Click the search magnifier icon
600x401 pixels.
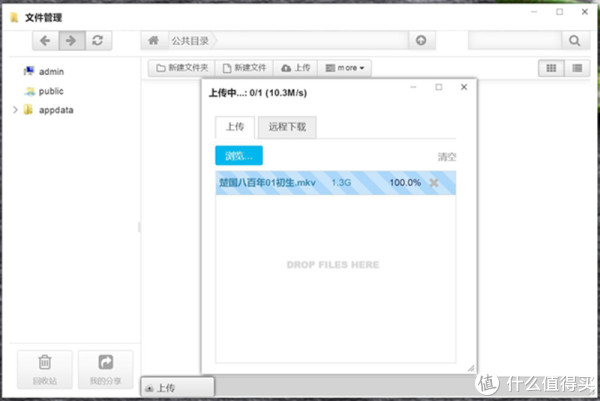click(x=574, y=41)
